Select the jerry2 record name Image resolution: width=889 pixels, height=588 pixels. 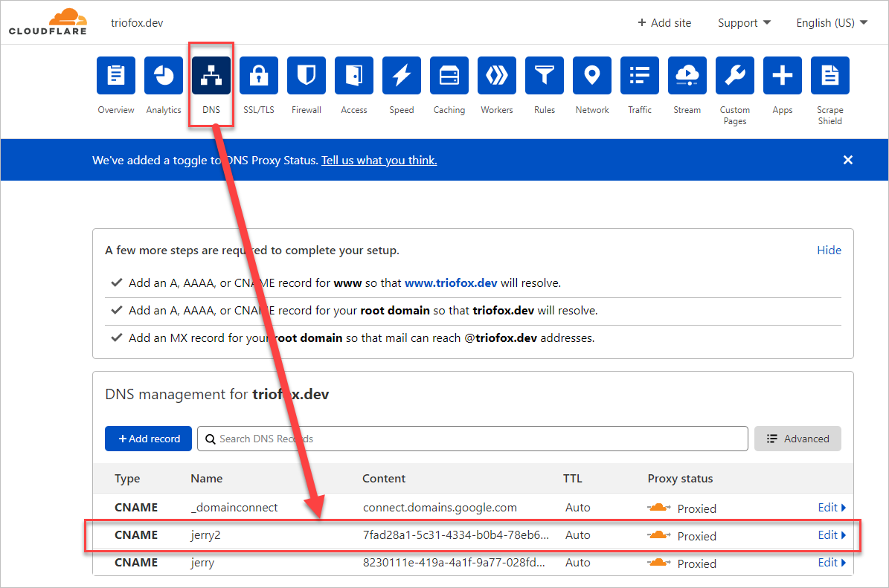click(x=205, y=535)
